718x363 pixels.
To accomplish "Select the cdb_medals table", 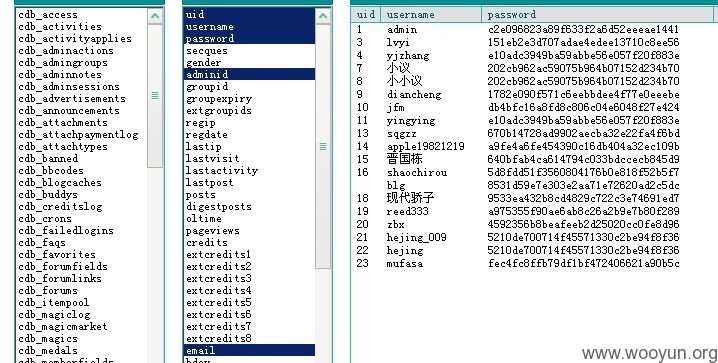I will (48, 350).
